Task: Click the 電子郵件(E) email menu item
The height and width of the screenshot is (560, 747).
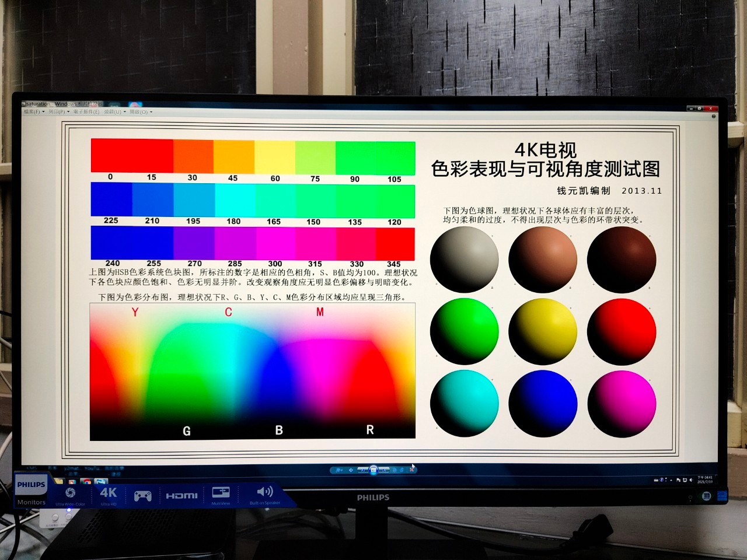Action: [86, 111]
